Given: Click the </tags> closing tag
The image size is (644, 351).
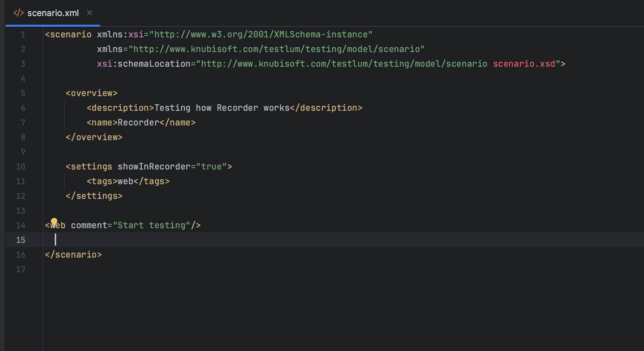Looking at the screenshot, I should click(151, 181).
